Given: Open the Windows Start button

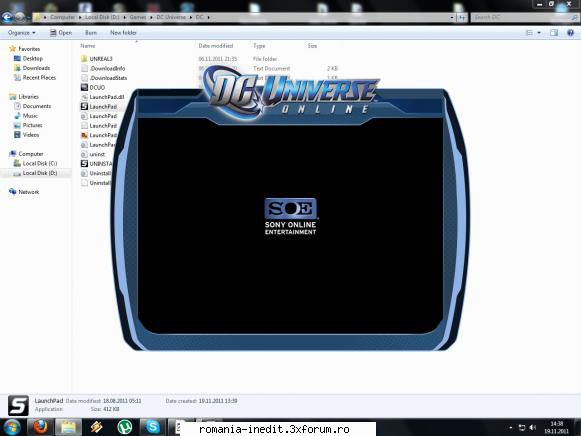Looking at the screenshot, I should point(12,427).
